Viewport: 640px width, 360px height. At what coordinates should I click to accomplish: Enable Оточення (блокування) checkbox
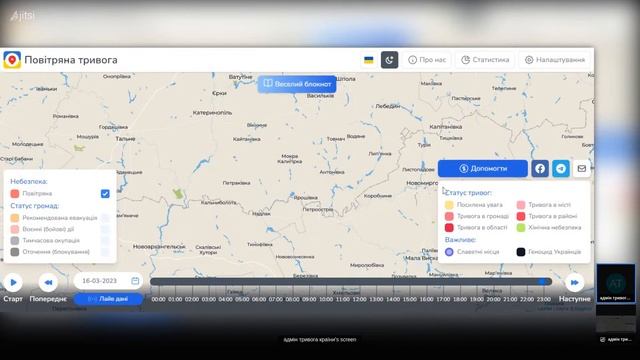[x=105, y=252]
